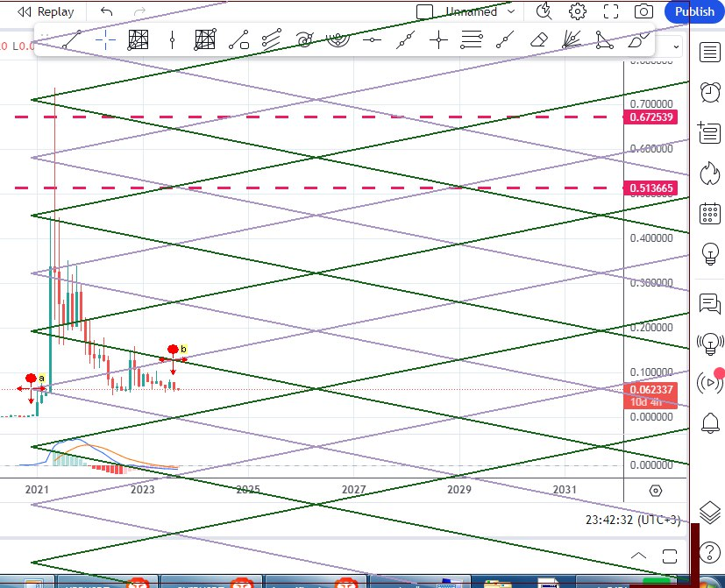
Task: Click the layout square icon beside Unnamed
Action: coord(424,11)
